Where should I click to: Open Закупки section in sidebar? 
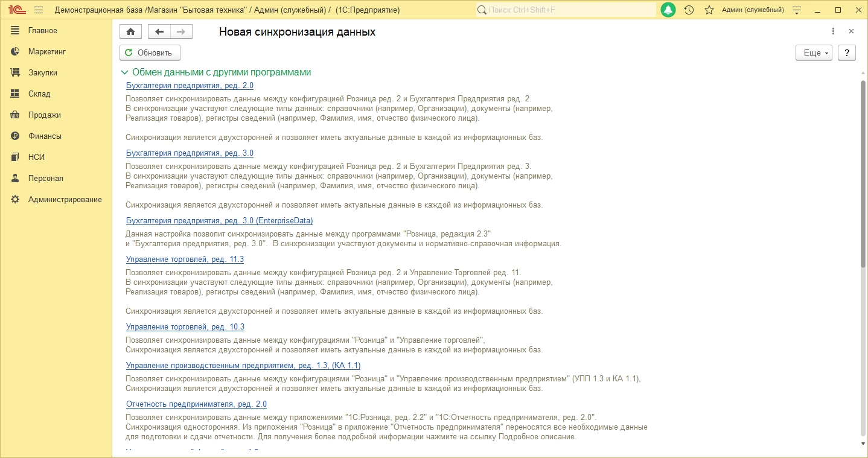point(43,73)
